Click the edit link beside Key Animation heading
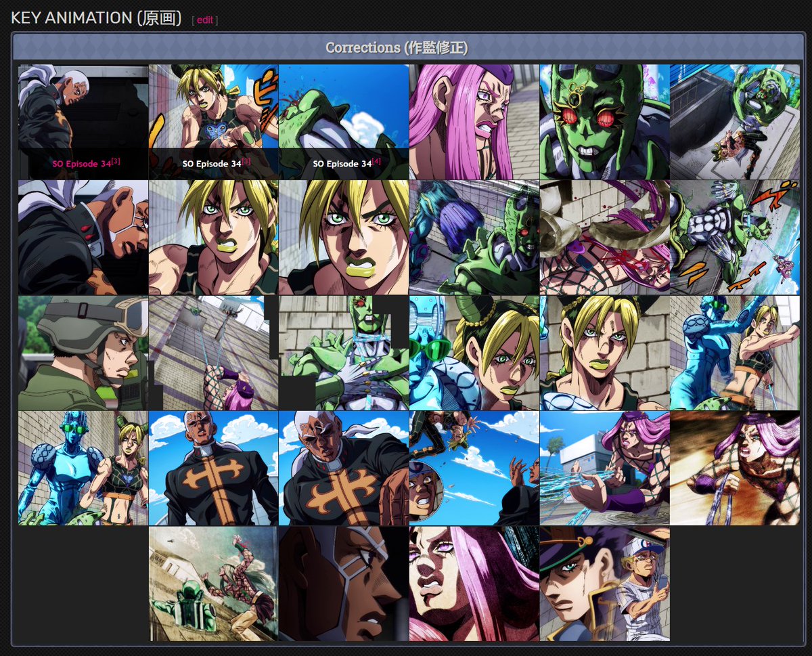Viewport: 812px width, 656px height. click(x=205, y=20)
